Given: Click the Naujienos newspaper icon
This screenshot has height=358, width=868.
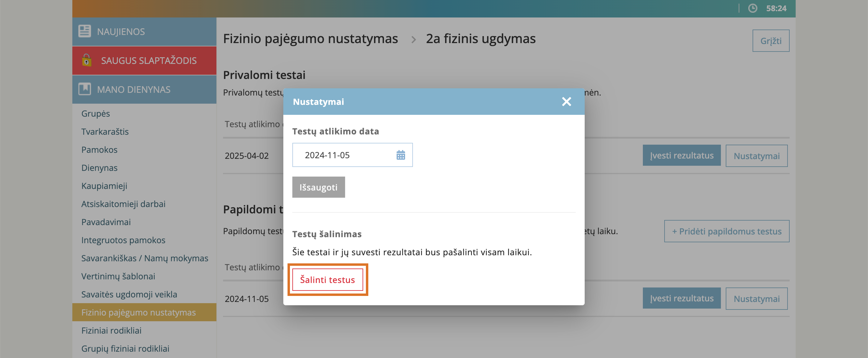Looking at the screenshot, I should [x=85, y=31].
